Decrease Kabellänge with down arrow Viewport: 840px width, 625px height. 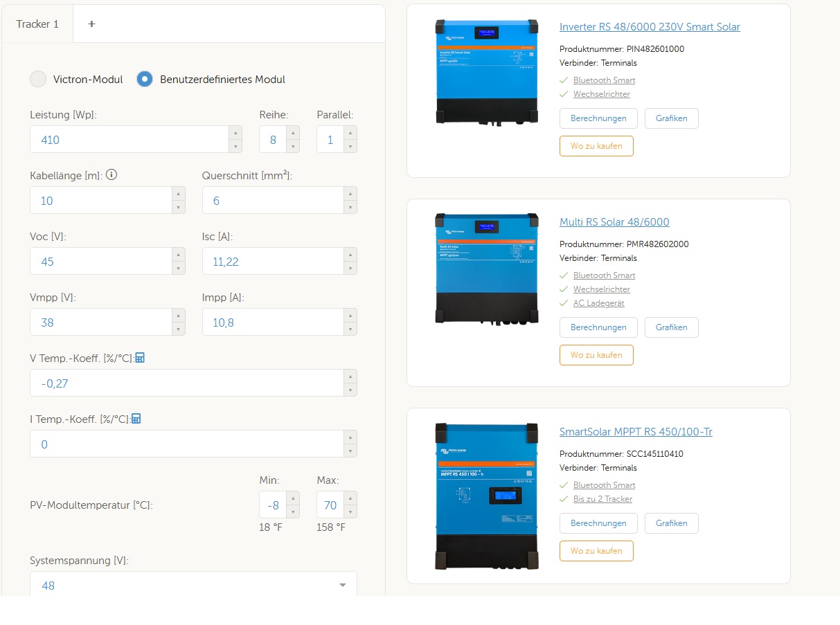pyautogui.click(x=179, y=207)
